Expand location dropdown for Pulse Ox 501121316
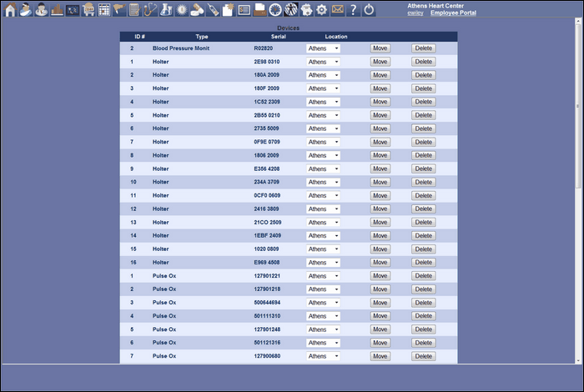The height and width of the screenshot is (392, 584). click(x=323, y=343)
